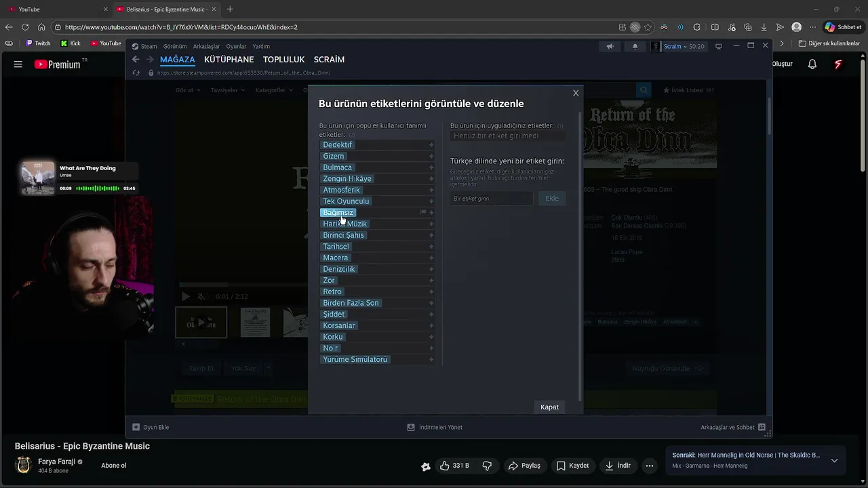
Task: Open a new browser tab
Action: click(x=230, y=9)
